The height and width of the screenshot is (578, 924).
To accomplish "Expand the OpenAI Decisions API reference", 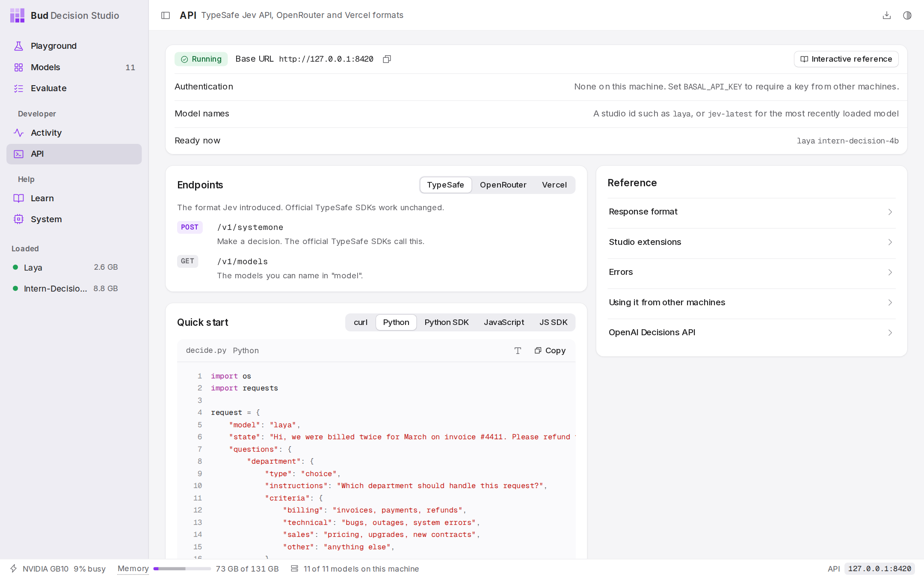I will pos(751,333).
